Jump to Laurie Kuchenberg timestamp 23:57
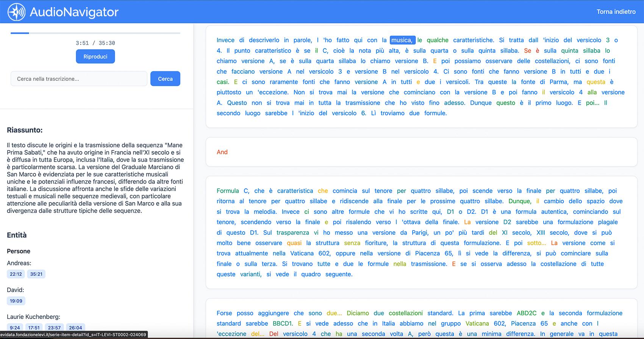644x339 pixels. tap(55, 327)
